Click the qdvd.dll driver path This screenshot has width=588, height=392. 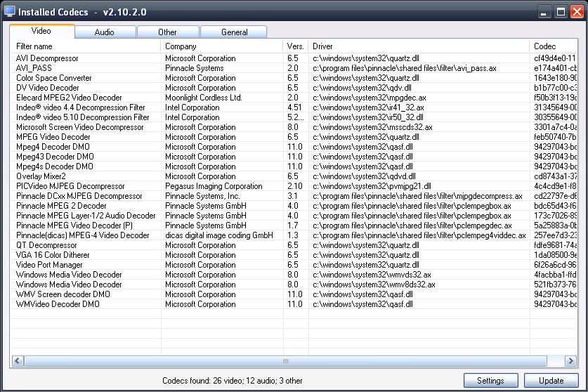click(x=364, y=176)
